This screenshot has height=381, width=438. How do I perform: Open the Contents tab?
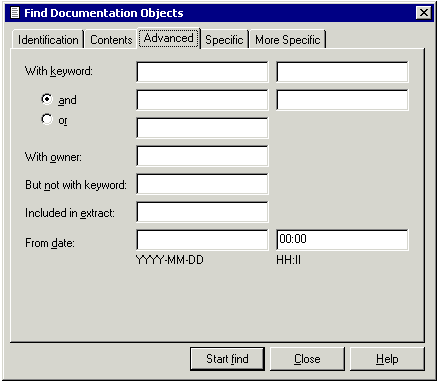[111, 40]
